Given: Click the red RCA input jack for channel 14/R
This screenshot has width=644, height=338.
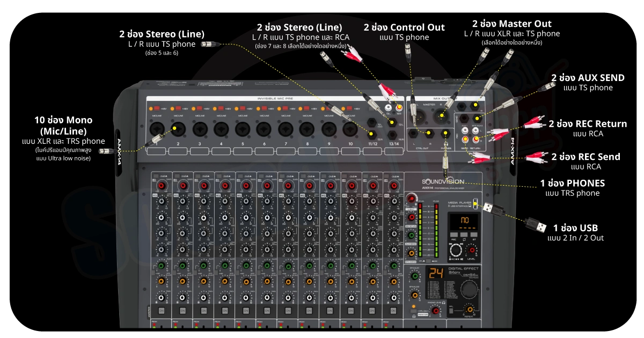Looking at the screenshot, I should [x=399, y=107].
